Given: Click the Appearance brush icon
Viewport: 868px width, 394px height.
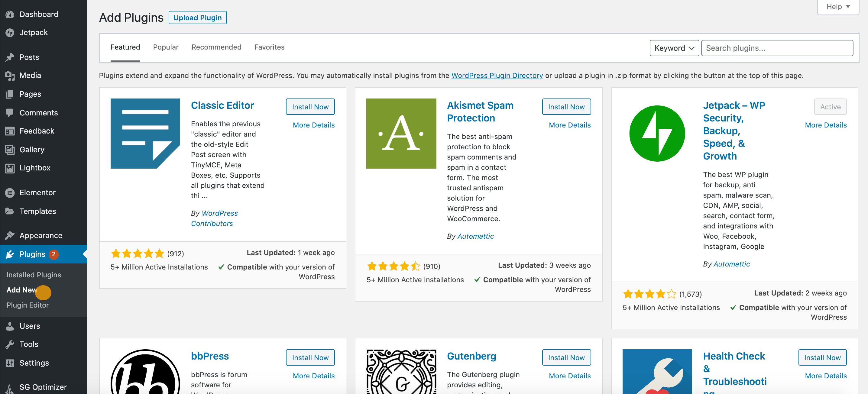Looking at the screenshot, I should click(10, 235).
